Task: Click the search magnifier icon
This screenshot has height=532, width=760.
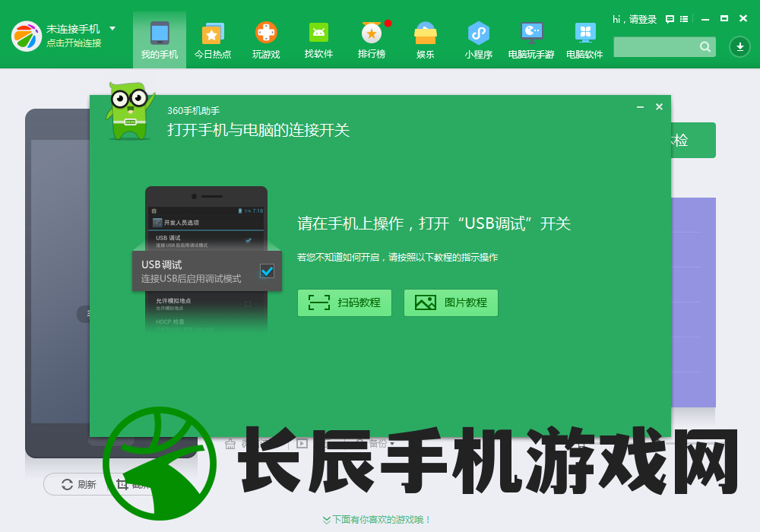Action: (x=705, y=47)
